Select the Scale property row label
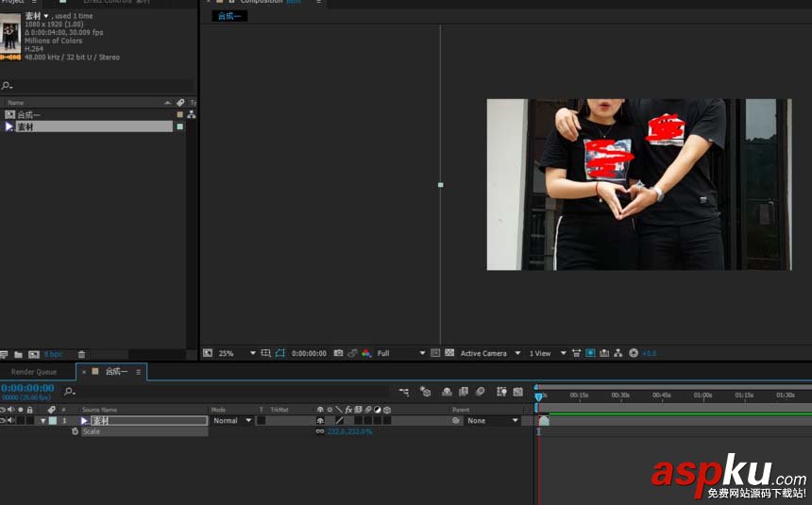 pyautogui.click(x=92, y=431)
